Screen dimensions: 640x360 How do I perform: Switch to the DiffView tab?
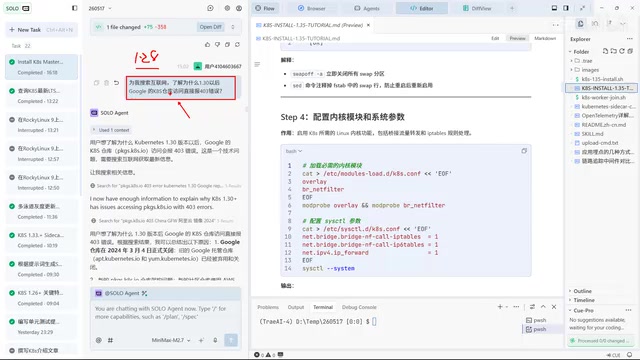pos(477,8)
